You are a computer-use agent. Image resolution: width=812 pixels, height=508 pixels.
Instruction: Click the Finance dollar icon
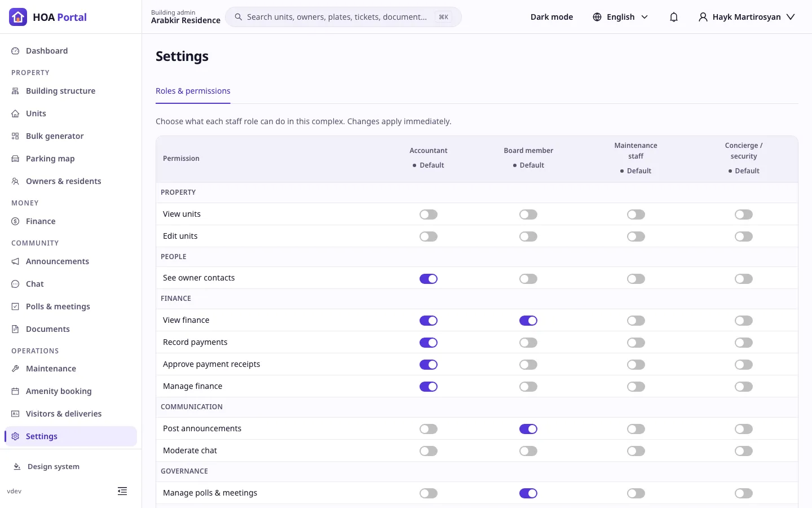(15, 221)
